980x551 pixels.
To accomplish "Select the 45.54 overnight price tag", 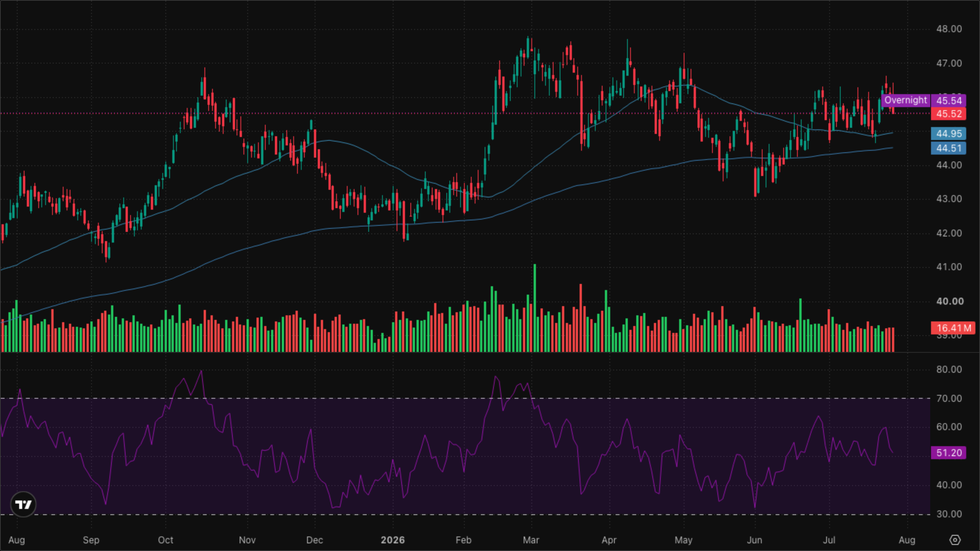I will point(949,101).
